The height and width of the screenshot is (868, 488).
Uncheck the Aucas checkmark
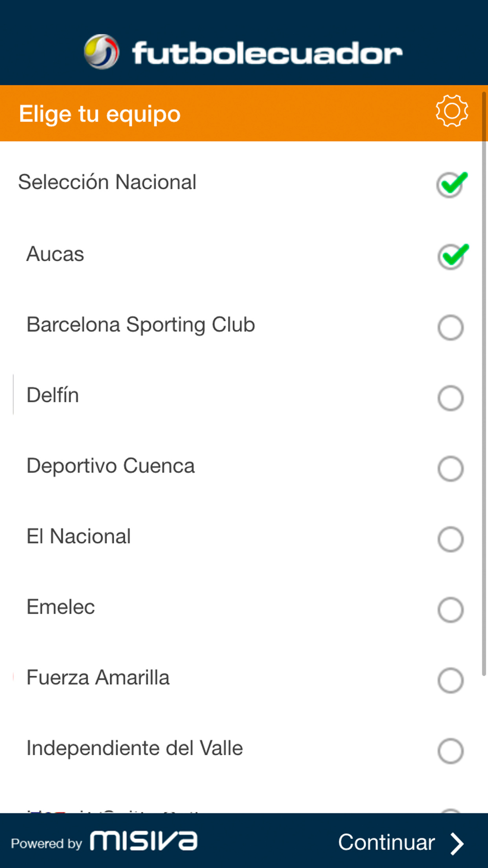[x=453, y=256]
